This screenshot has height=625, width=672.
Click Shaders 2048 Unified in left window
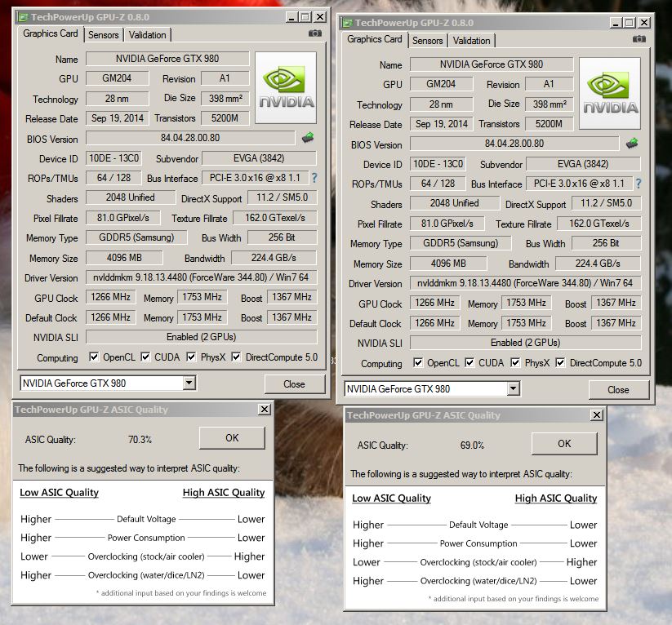point(131,197)
